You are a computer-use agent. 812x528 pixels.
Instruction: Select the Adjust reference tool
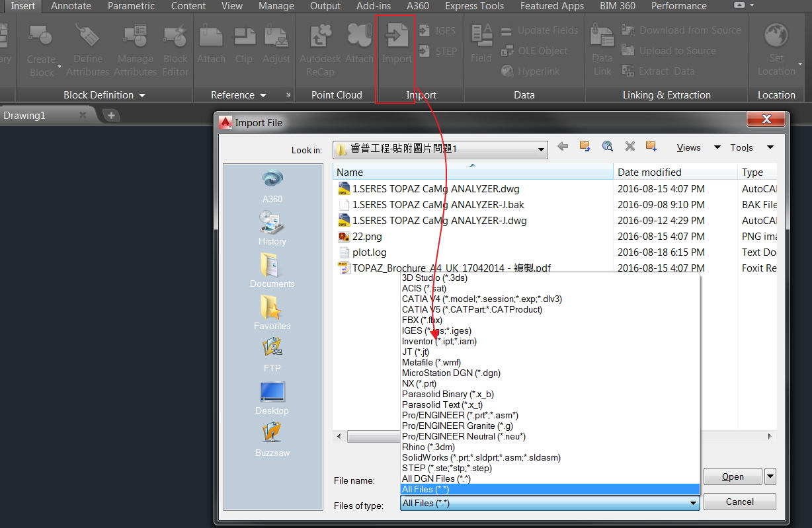[x=276, y=44]
